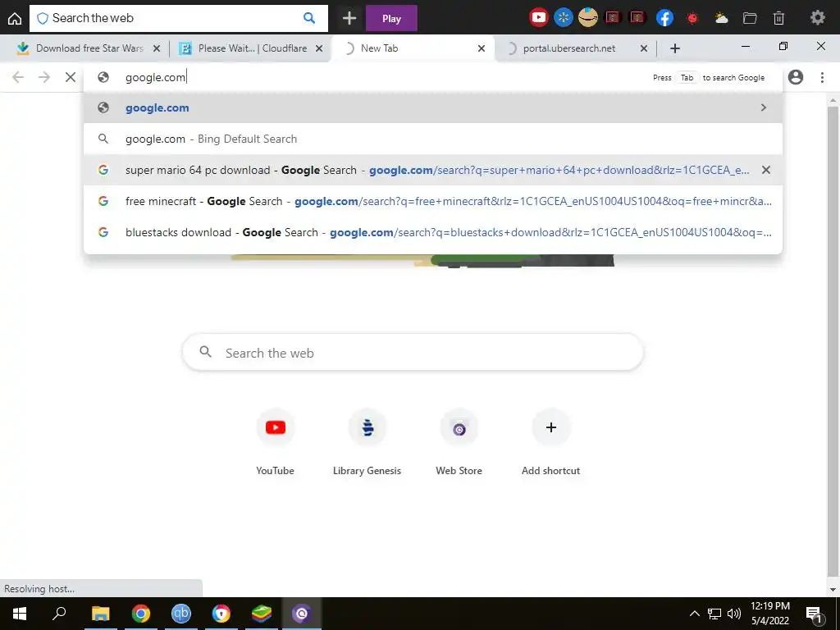Select the New Tab tab

pyautogui.click(x=413, y=48)
